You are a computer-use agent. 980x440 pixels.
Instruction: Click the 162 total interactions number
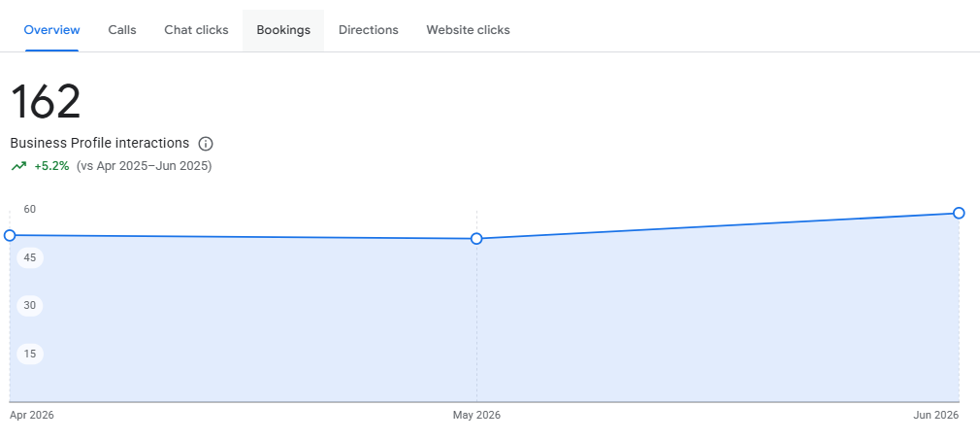(46, 101)
